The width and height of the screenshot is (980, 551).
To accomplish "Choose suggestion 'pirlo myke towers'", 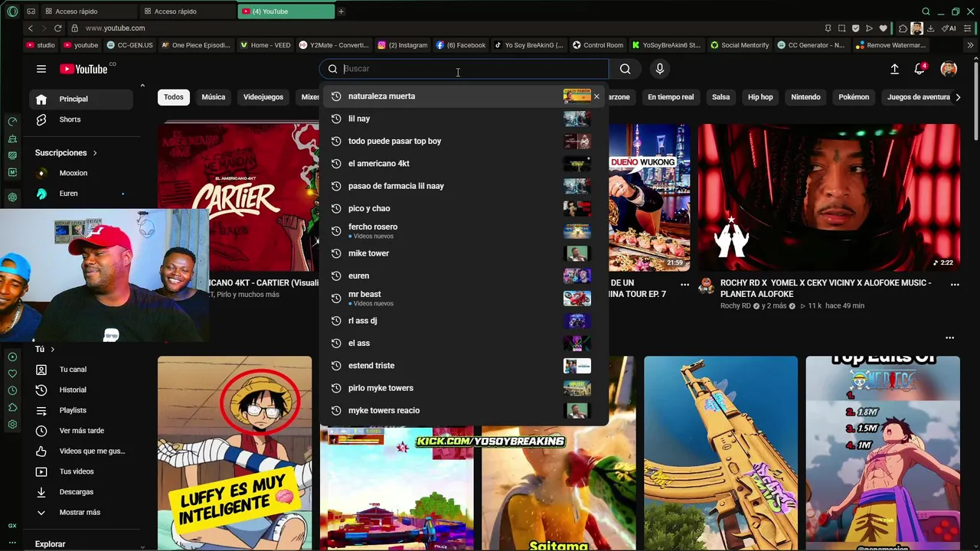I will (x=464, y=388).
